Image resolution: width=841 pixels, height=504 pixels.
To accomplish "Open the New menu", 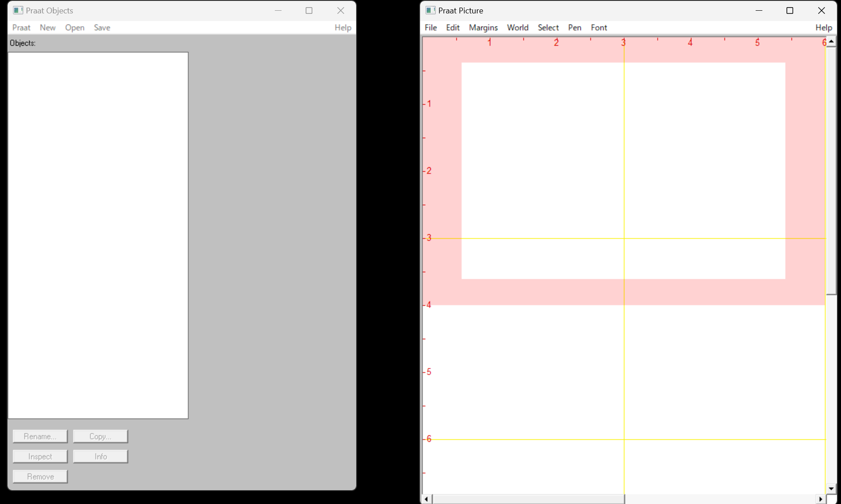I will (47, 28).
